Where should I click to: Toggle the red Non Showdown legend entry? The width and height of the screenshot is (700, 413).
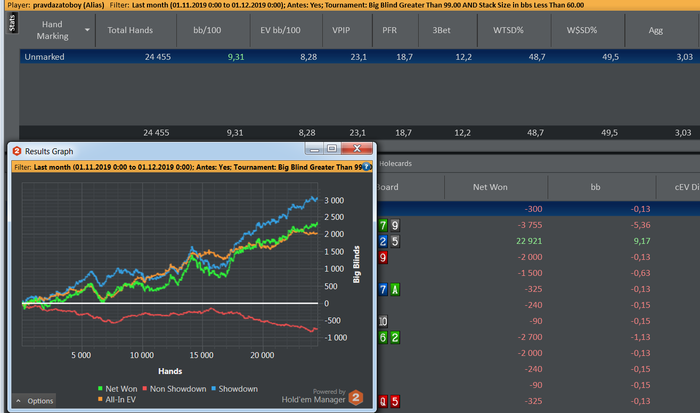[x=174, y=389]
